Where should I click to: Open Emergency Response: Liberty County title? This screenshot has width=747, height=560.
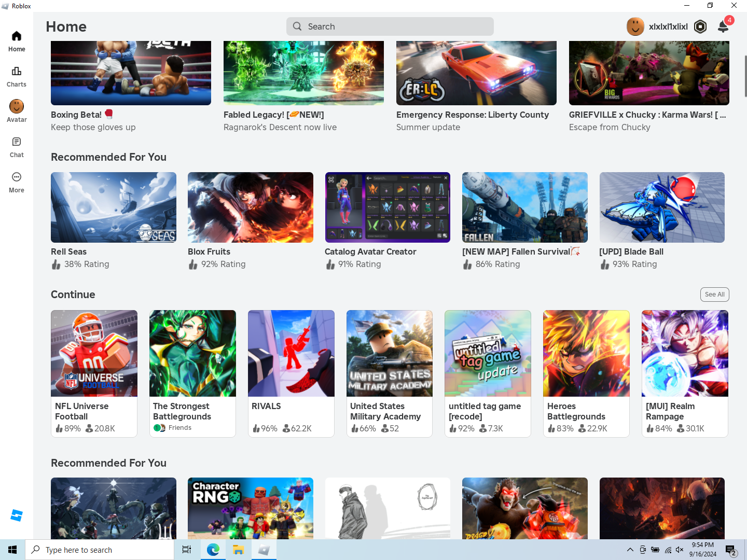(473, 115)
